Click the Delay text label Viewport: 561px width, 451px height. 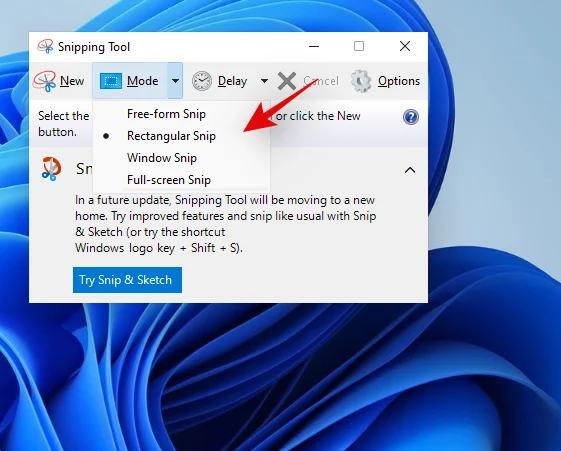(x=233, y=81)
